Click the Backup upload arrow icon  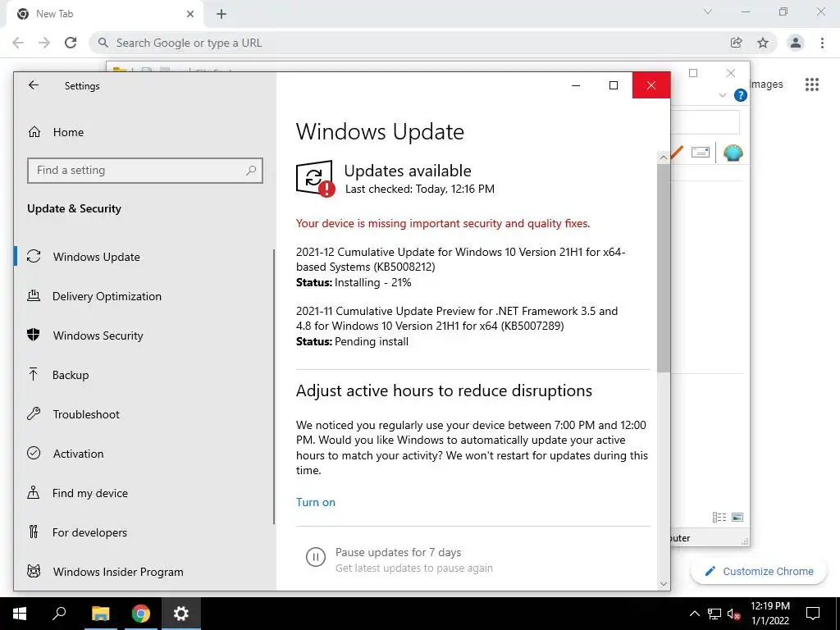(33, 374)
